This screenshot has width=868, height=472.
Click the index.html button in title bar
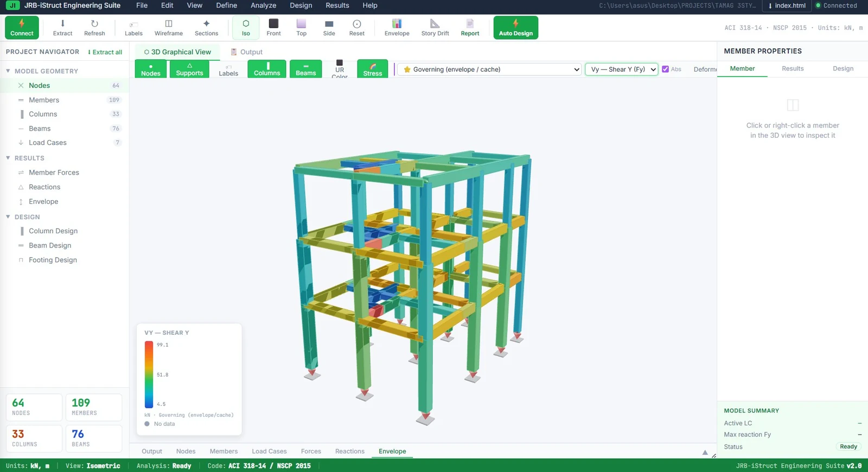click(x=787, y=5)
